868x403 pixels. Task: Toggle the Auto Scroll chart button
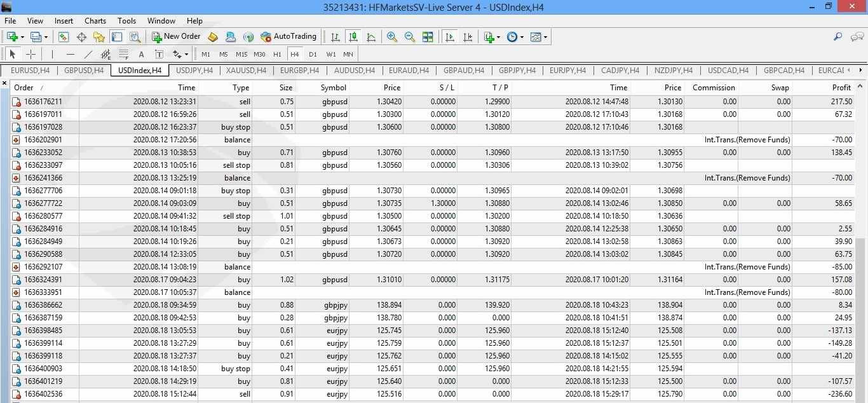450,37
